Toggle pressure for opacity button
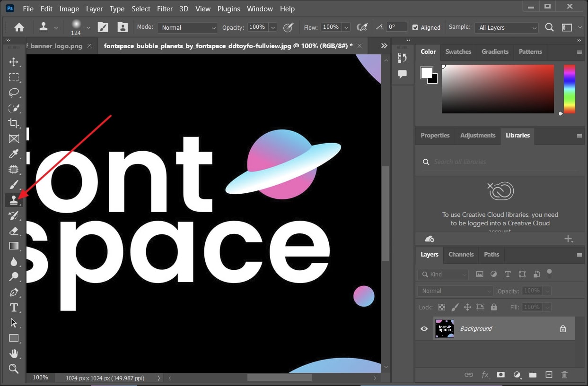Viewport: 588px width, 386px height. tap(288, 27)
